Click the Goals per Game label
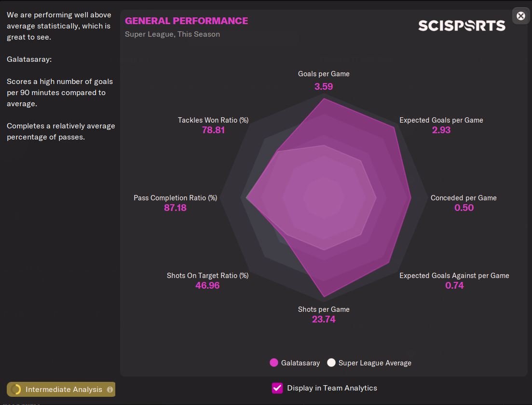532x405 pixels. [324, 74]
